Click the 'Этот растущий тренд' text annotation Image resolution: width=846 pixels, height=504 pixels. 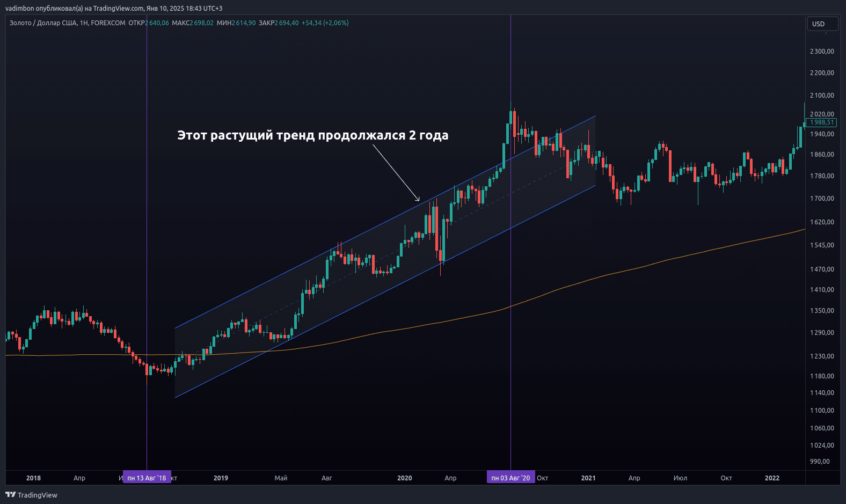point(312,135)
